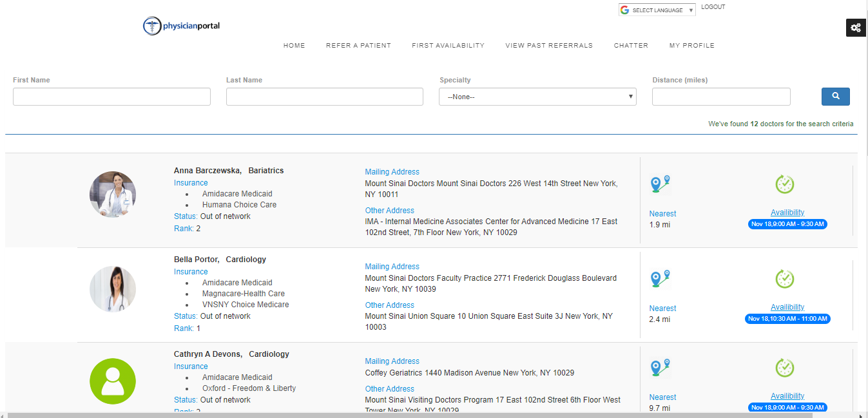This screenshot has width=868, height=418.
Task: Click VNSNY Choice Medicare insurance entry
Action: click(246, 305)
